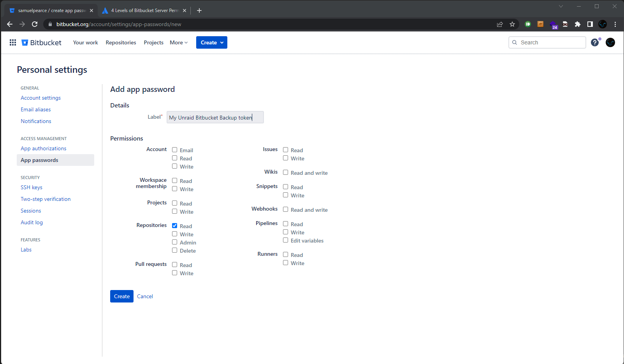Open a new browser tab

pyautogui.click(x=199, y=11)
